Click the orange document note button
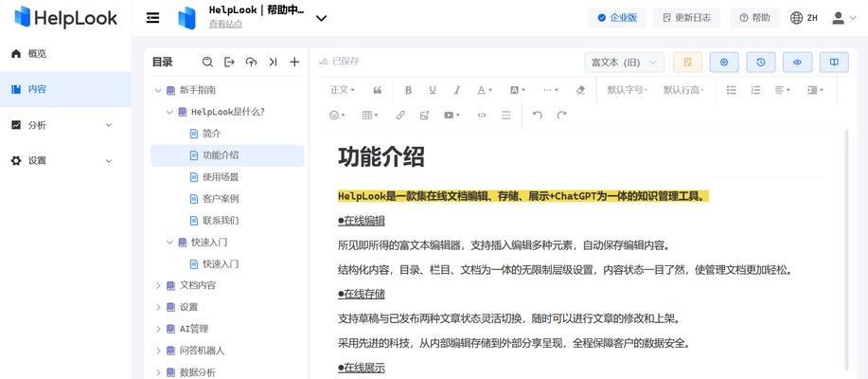The image size is (868, 379). [x=687, y=62]
